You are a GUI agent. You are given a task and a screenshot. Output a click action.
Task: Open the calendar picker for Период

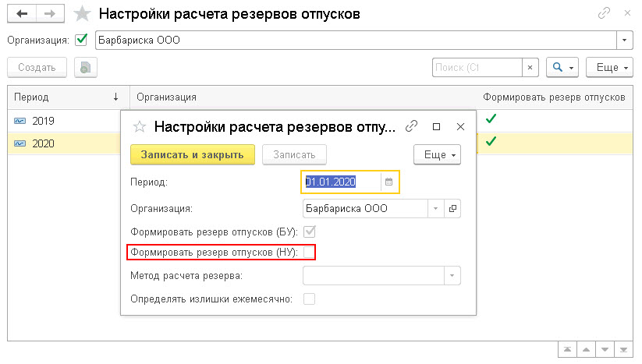(x=389, y=182)
